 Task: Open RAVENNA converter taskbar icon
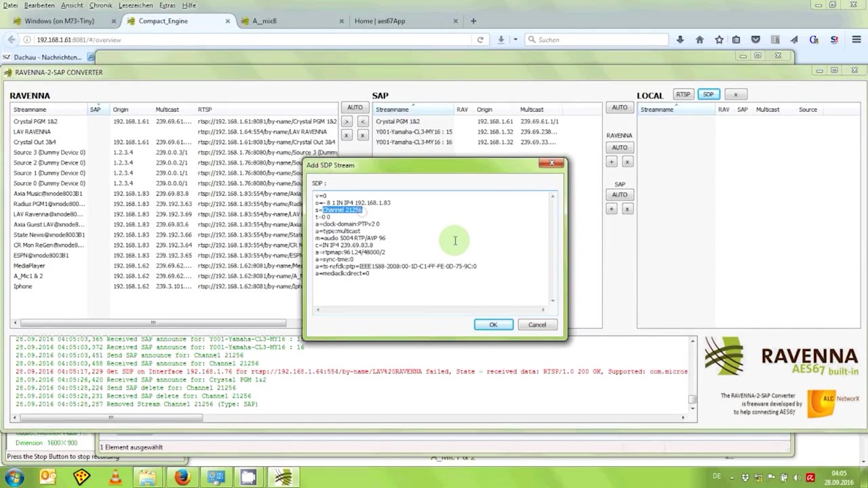283,477
